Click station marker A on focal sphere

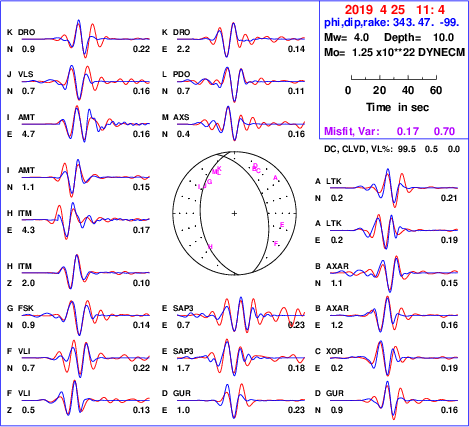tap(275, 178)
